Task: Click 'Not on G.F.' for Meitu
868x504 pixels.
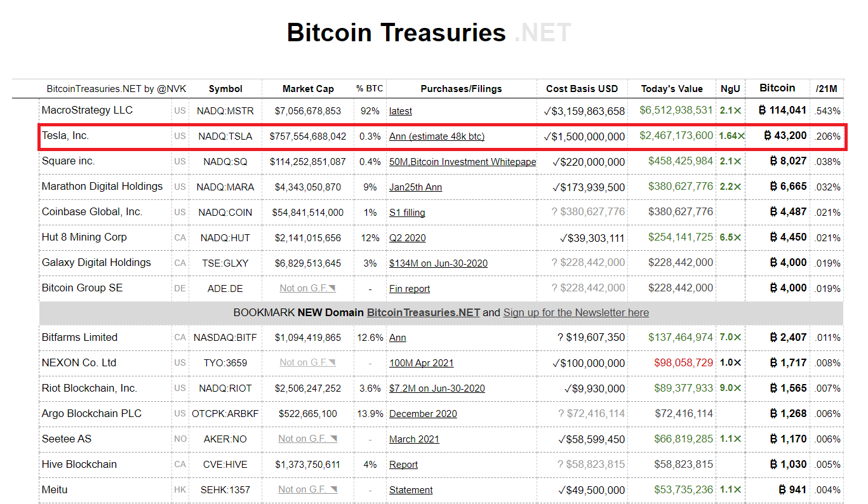Action: click(x=308, y=489)
